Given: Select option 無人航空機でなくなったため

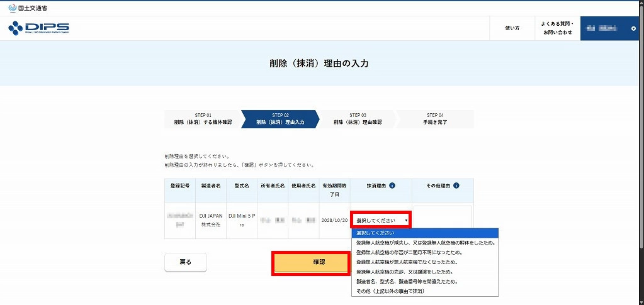Looking at the screenshot, I should click(424, 262).
